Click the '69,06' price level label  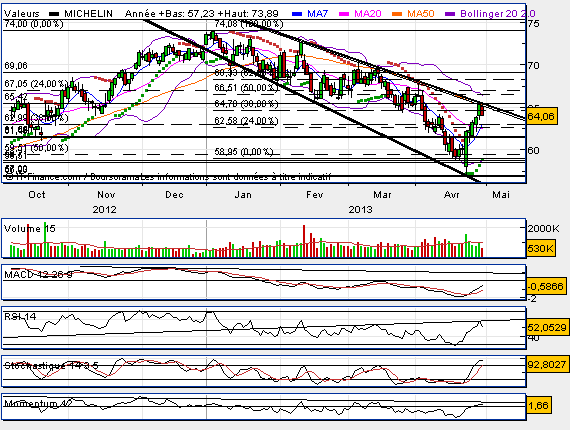point(16,66)
